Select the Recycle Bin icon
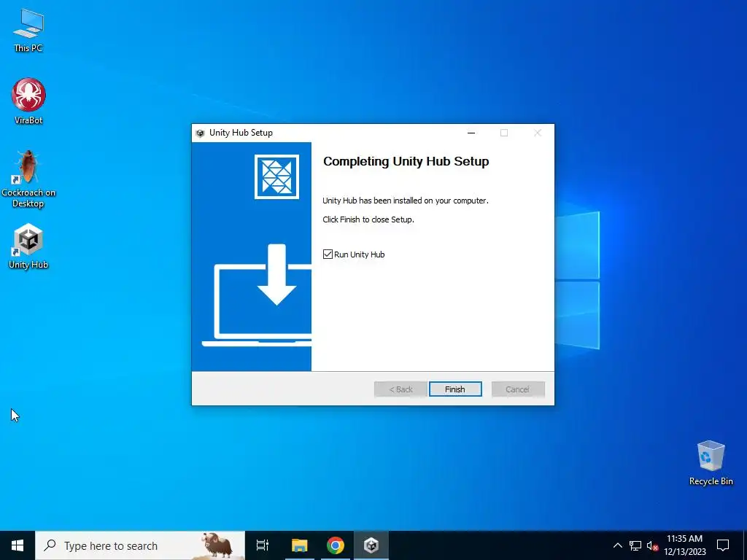The height and width of the screenshot is (560, 747). click(711, 463)
